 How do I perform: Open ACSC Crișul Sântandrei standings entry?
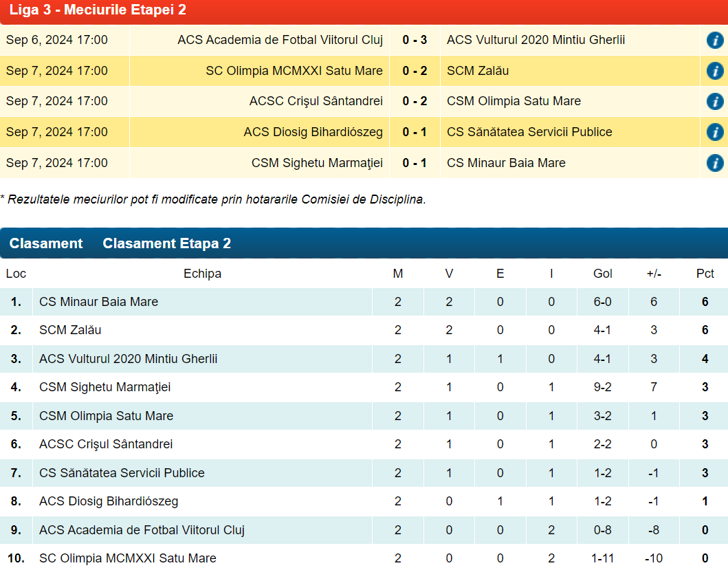coord(106,444)
